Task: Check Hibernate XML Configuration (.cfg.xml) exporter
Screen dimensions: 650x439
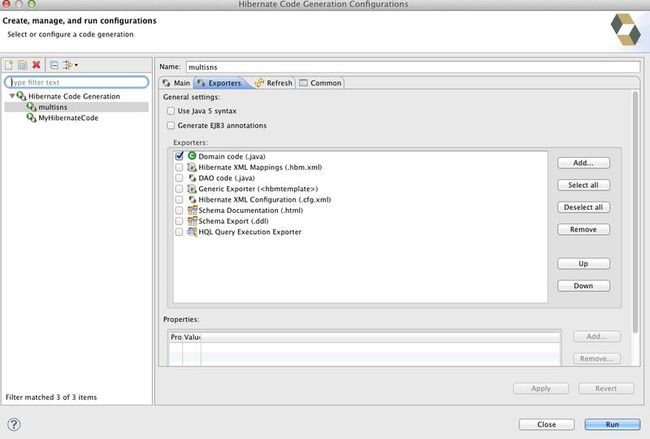Action: [179, 199]
